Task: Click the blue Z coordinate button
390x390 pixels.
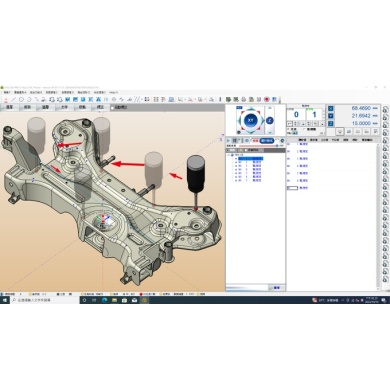Action: (330, 123)
